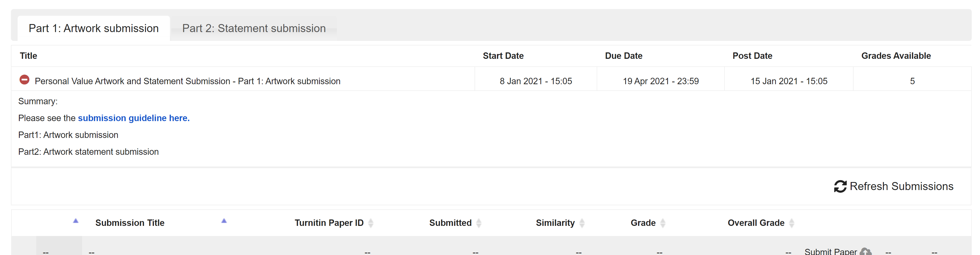Image resolution: width=980 pixels, height=255 pixels.
Task: Click the Turnitin Paper ID header text
Action: coord(329,223)
